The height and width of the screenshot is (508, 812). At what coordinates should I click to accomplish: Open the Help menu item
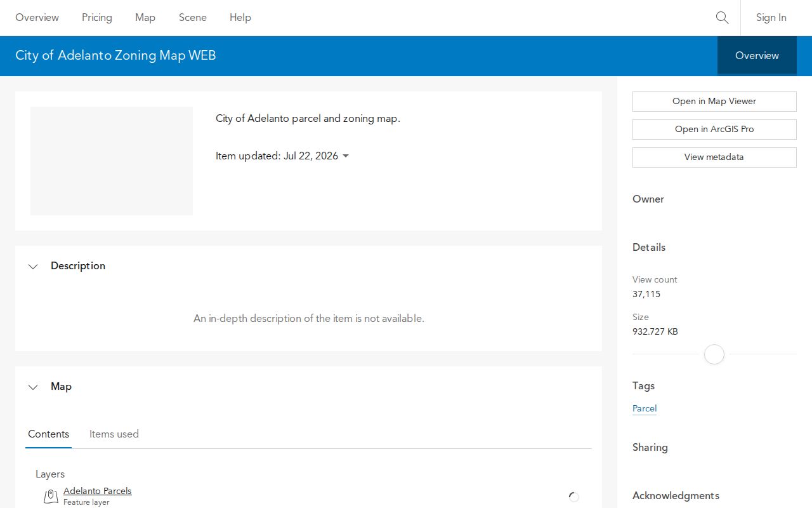[240, 18]
